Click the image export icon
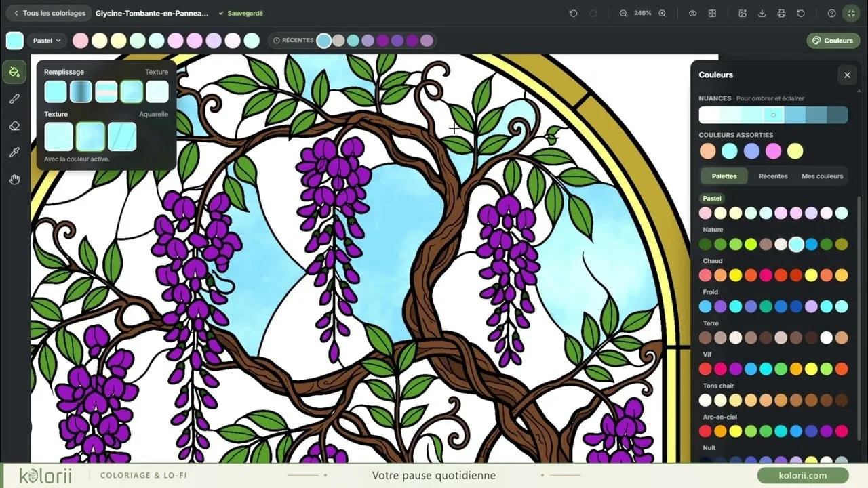Viewport: 868px width, 488px height. point(743,13)
